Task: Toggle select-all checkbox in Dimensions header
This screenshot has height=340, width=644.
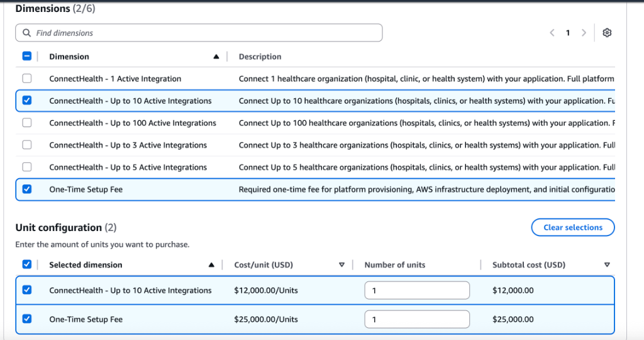Action: 27,56
